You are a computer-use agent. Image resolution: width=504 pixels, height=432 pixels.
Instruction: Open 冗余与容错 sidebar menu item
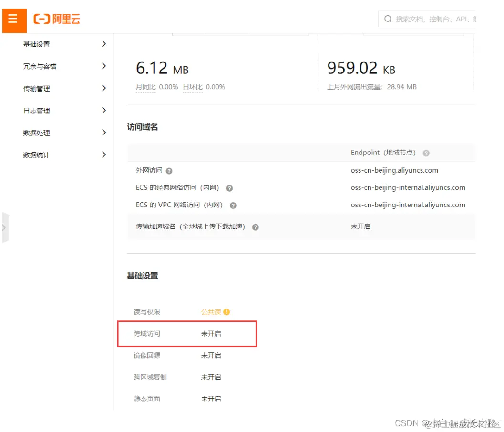(40, 67)
